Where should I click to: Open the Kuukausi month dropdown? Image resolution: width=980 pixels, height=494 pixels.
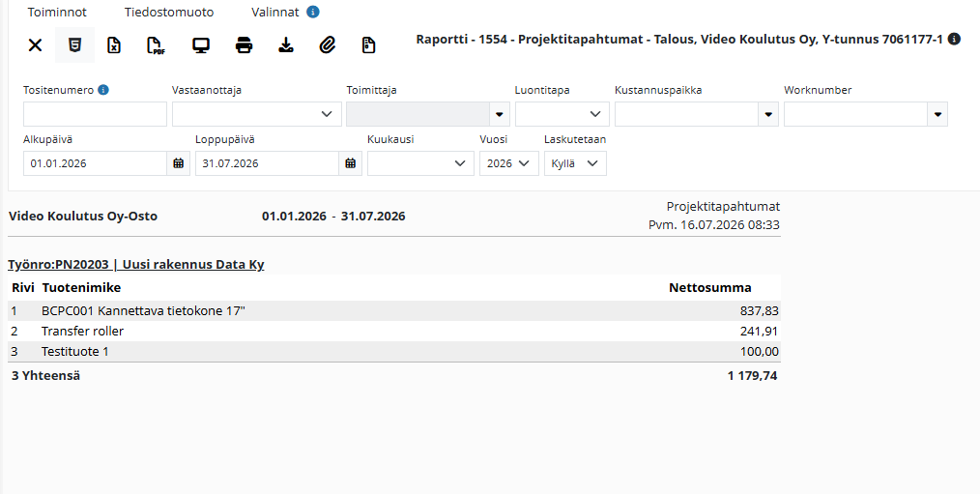[x=420, y=163]
